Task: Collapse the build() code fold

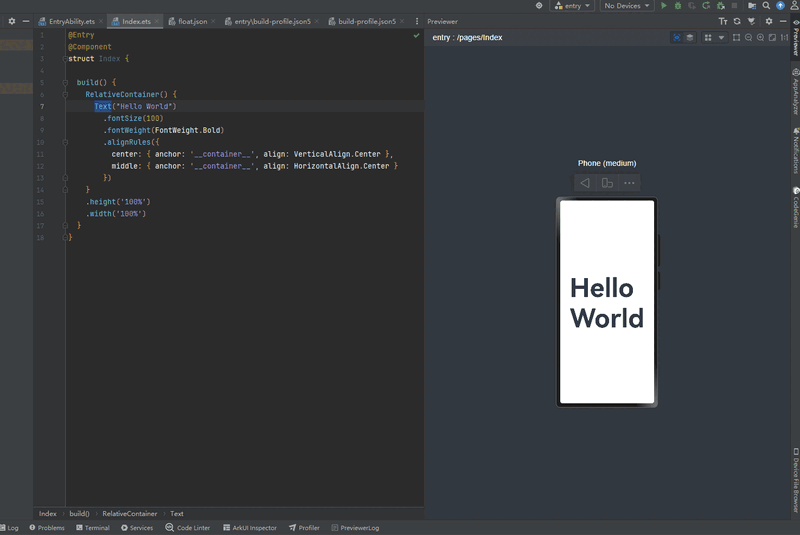Action: (64, 82)
